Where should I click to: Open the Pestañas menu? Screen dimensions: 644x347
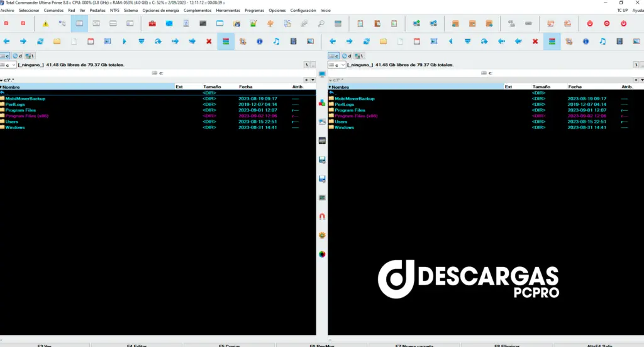pyautogui.click(x=97, y=10)
